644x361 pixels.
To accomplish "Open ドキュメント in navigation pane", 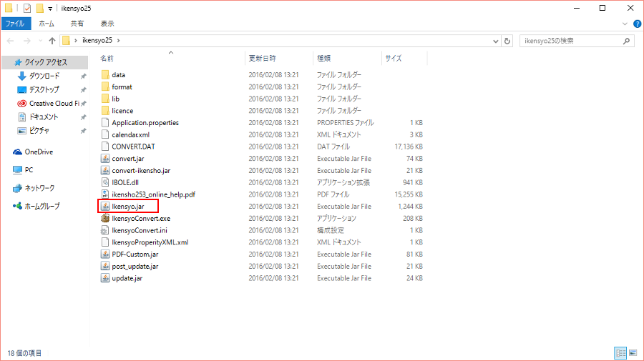I will pyautogui.click(x=43, y=117).
